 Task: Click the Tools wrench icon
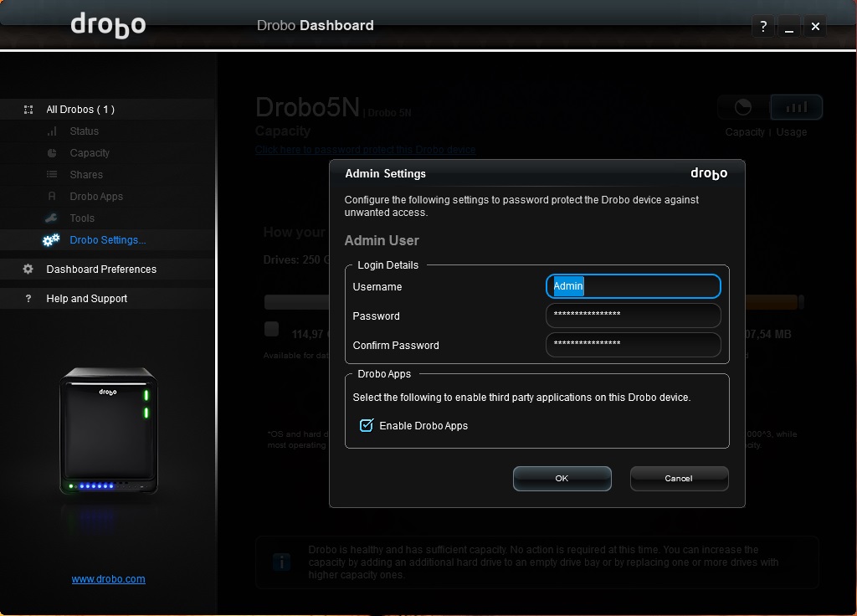point(51,218)
